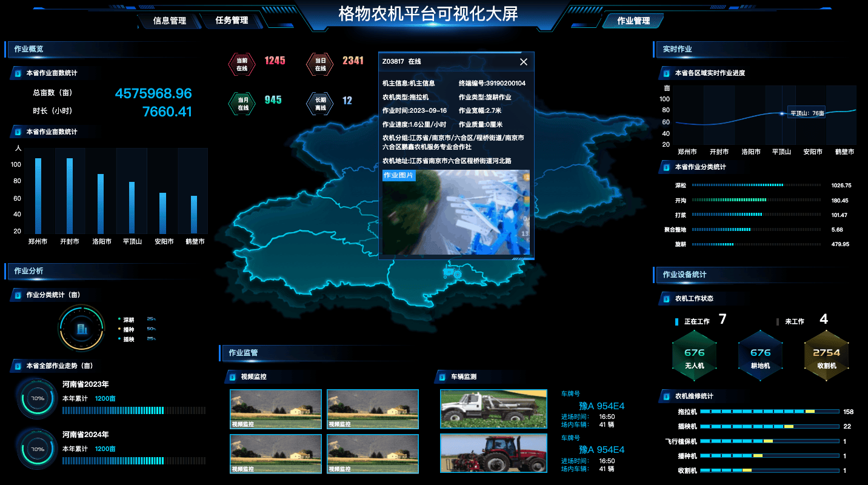Click the 郑州市 bar in chart
Image resolution: width=868 pixels, height=485 pixels.
pyautogui.click(x=38, y=196)
